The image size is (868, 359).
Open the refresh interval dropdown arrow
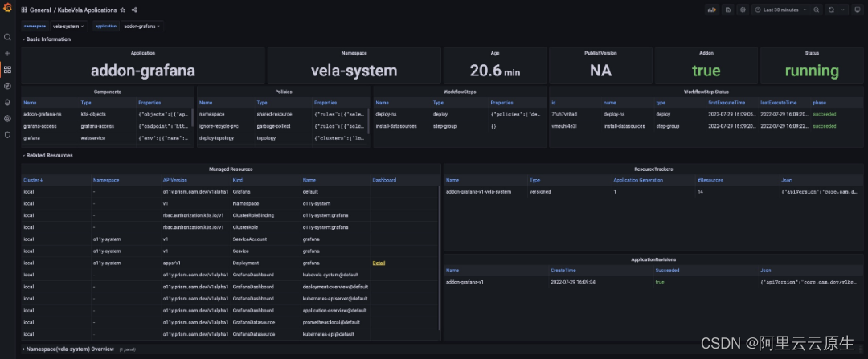[x=842, y=10]
